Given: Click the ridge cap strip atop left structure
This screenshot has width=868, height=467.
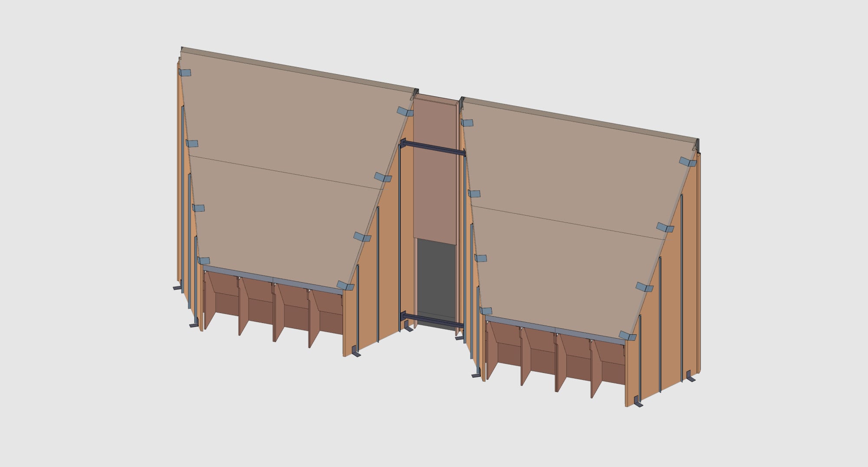Looking at the screenshot, I should tap(295, 69).
